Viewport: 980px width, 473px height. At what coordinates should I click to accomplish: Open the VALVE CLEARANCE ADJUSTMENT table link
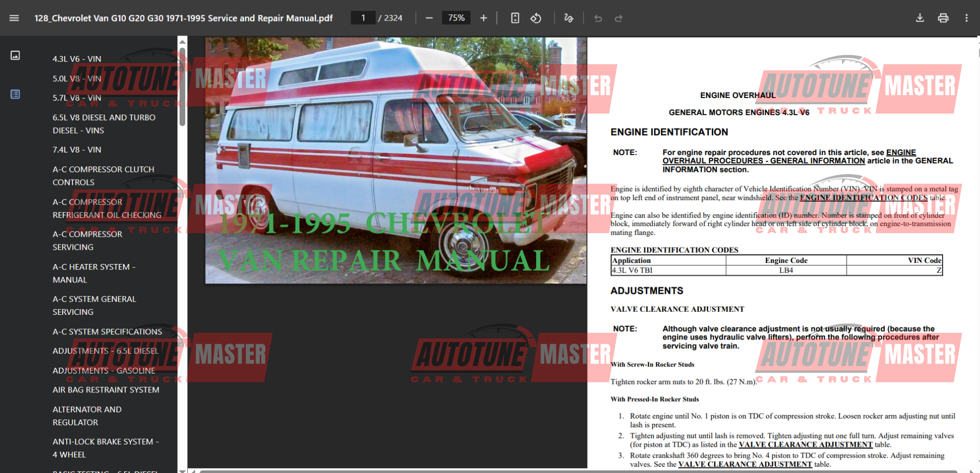click(806, 445)
